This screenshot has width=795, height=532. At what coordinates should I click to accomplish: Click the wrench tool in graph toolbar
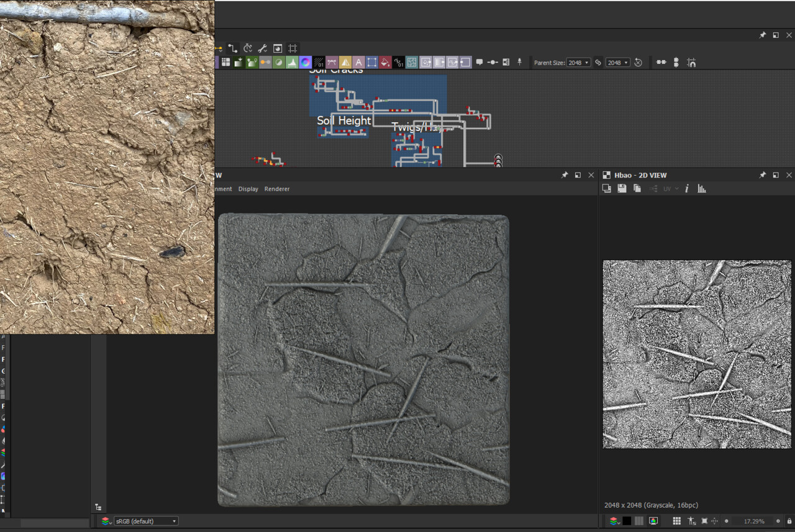click(262, 48)
